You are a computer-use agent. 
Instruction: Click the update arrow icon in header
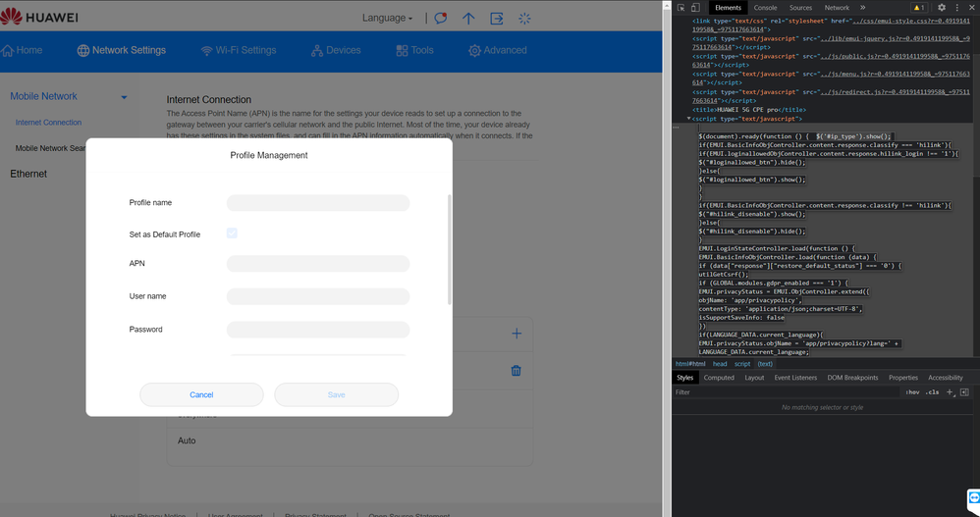click(468, 18)
